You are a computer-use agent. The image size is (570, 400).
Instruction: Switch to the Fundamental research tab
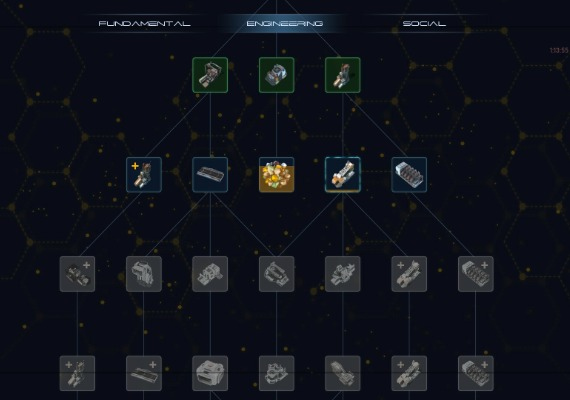pos(144,24)
